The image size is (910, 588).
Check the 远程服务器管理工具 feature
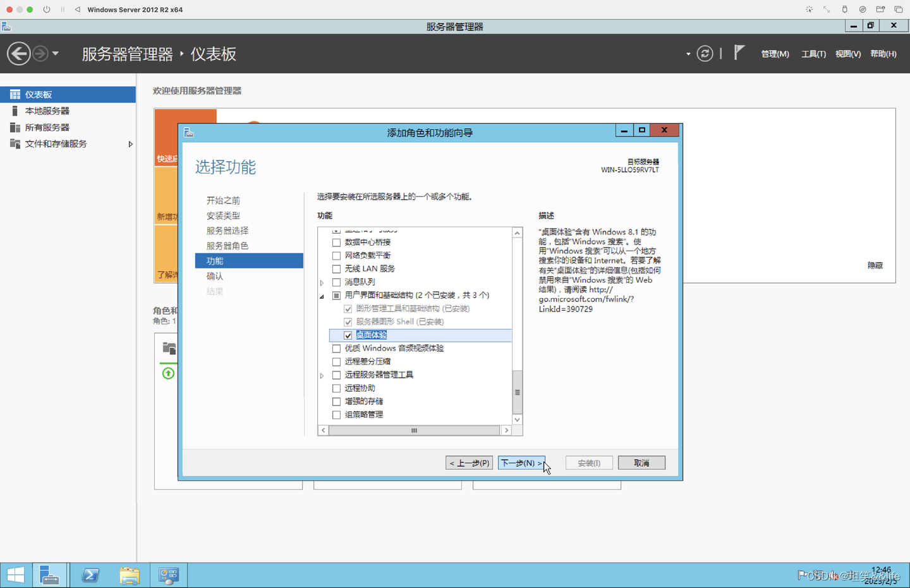point(336,375)
